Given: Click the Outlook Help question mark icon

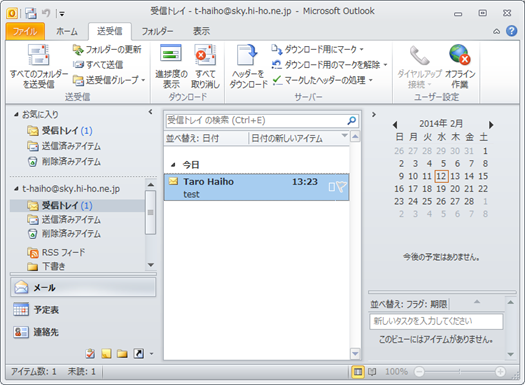Looking at the screenshot, I should coord(511,31).
